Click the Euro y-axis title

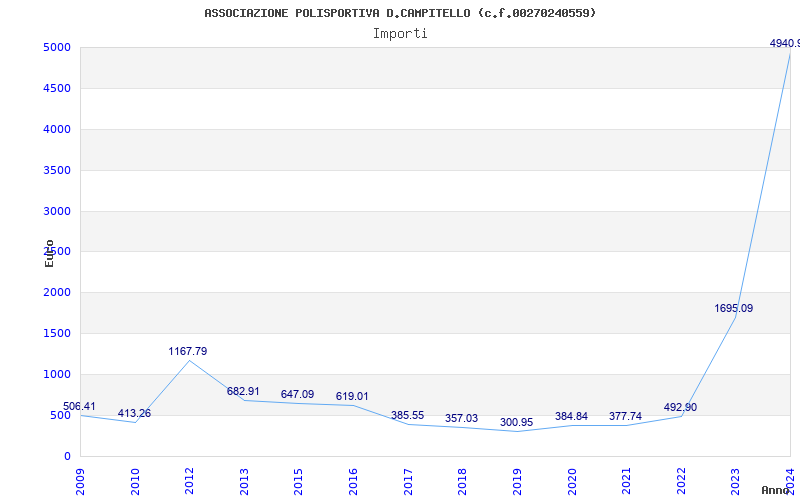50,252
